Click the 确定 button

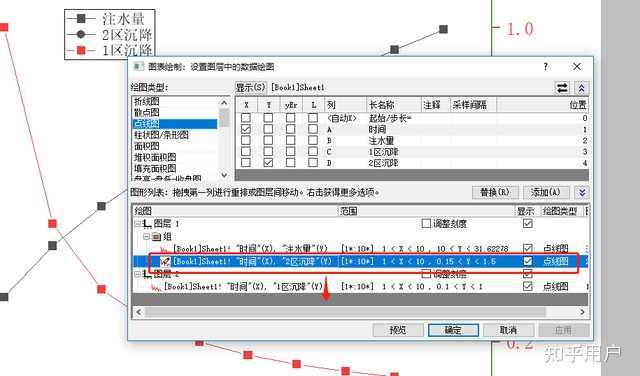[453, 330]
